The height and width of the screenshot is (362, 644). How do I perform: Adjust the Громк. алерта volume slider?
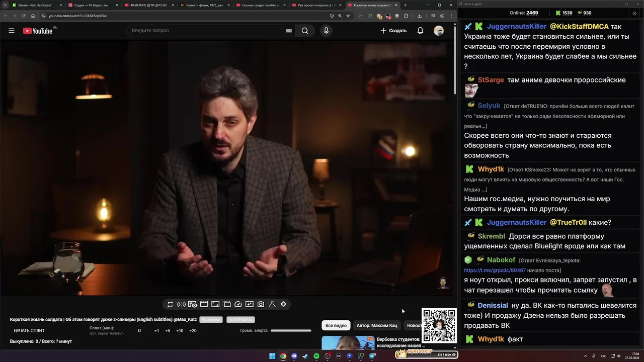pos(291,331)
